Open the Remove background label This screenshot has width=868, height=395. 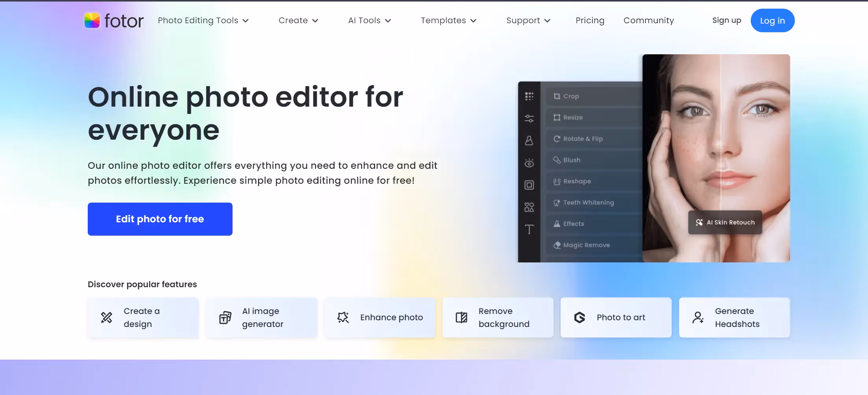pos(504,317)
